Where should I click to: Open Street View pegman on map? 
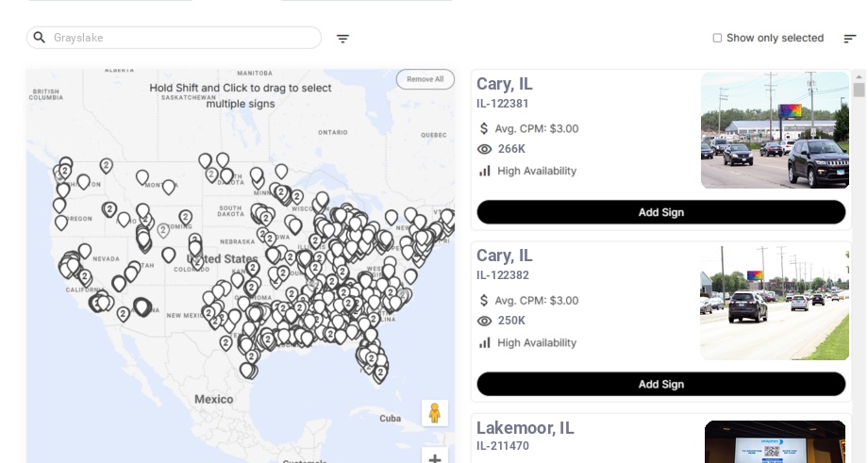coord(435,413)
